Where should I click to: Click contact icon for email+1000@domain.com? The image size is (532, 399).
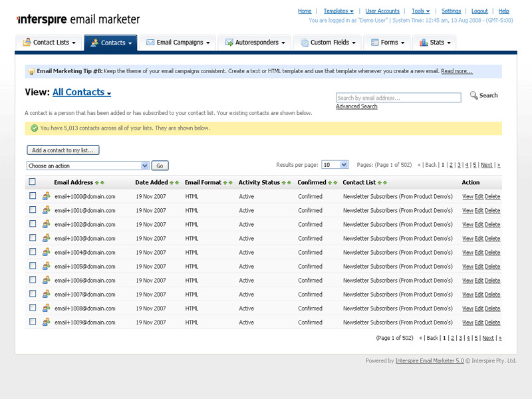[x=47, y=196]
